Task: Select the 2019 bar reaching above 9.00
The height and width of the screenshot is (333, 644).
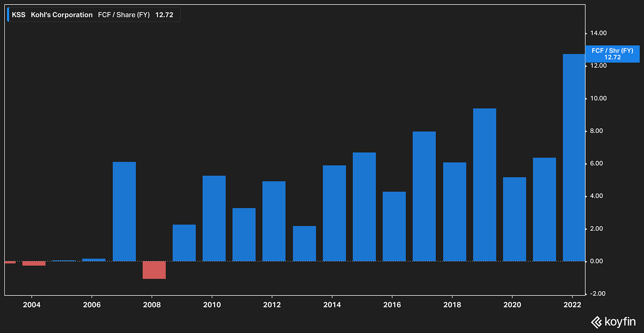Action: coord(484,185)
